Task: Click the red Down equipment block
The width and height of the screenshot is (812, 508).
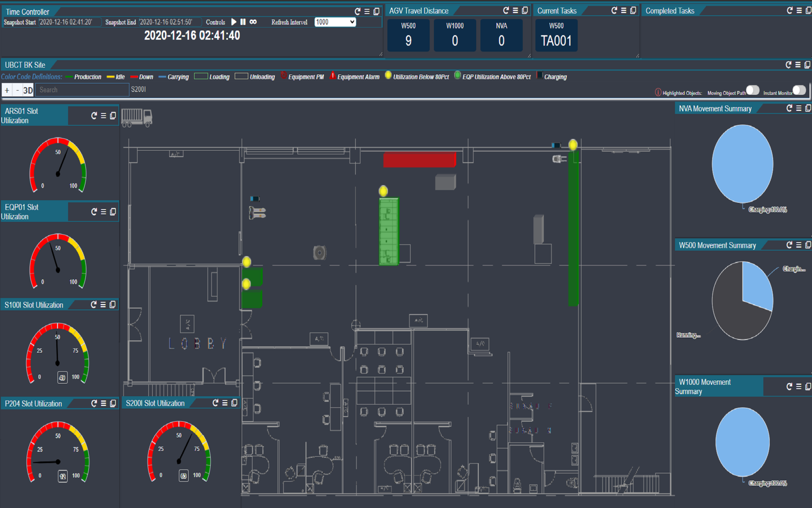Action: point(419,160)
